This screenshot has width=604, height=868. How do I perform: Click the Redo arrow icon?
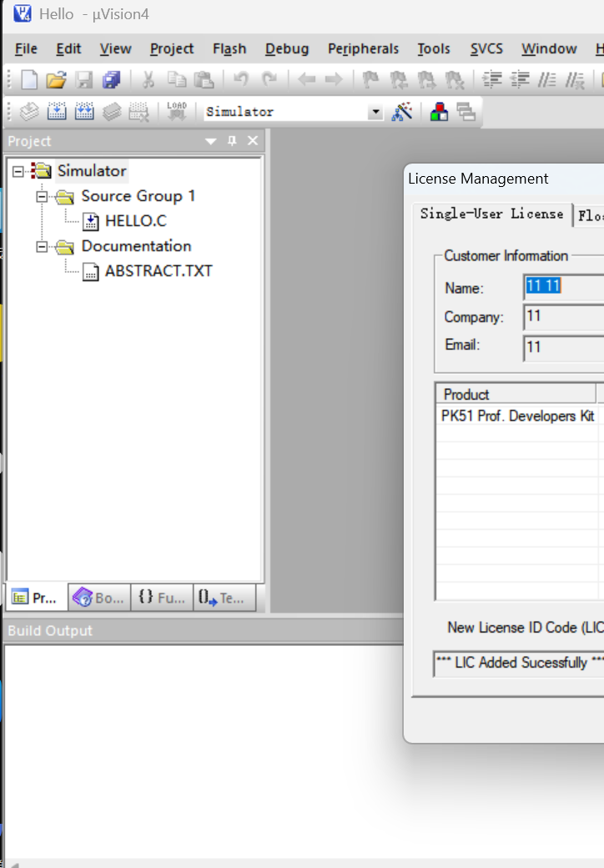click(269, 79)
